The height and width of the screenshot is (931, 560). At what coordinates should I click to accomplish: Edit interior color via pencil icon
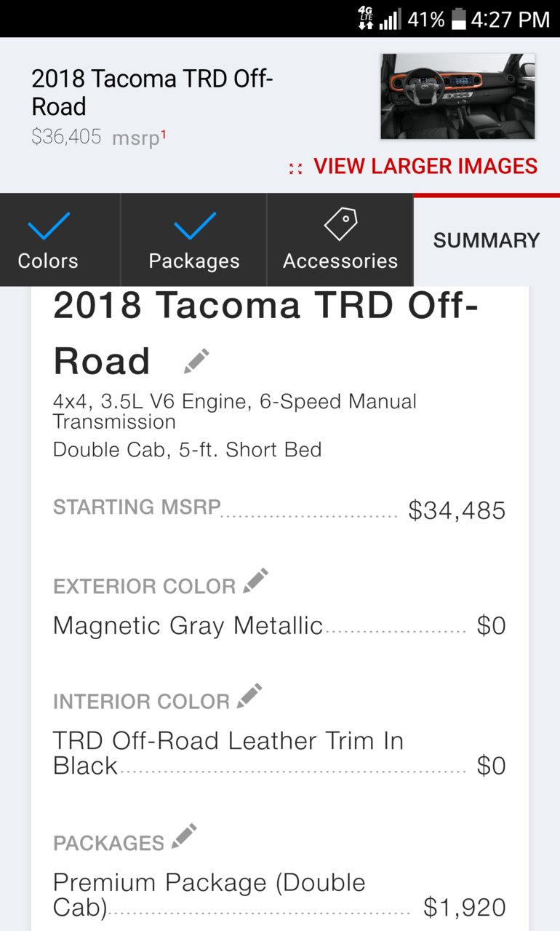pyautogui.click(x=249, y=696)
